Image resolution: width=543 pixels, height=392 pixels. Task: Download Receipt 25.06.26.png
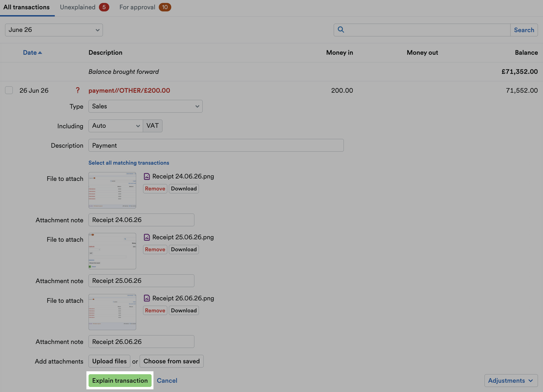tap(184, 249)
